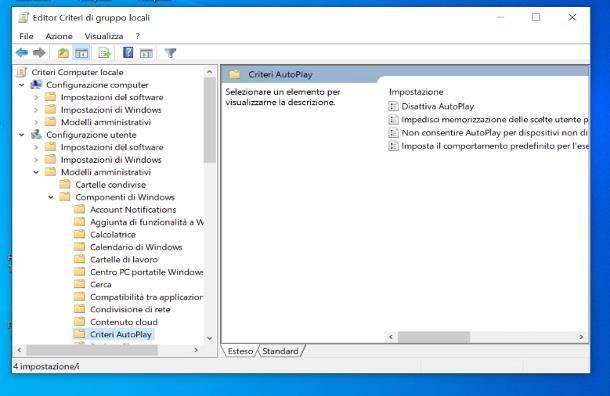Open help with the blue question icon
610x396 pixels.
click(x=128, y=53)
